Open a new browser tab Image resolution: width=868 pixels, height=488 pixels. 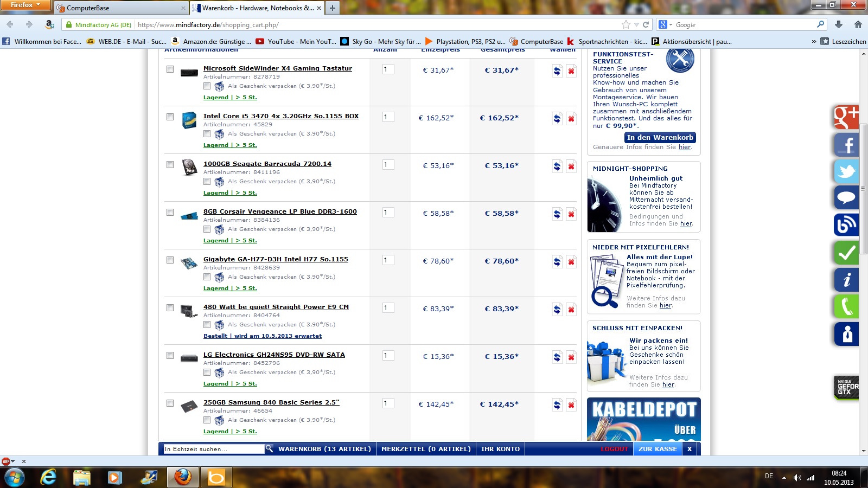click(332, 8)
